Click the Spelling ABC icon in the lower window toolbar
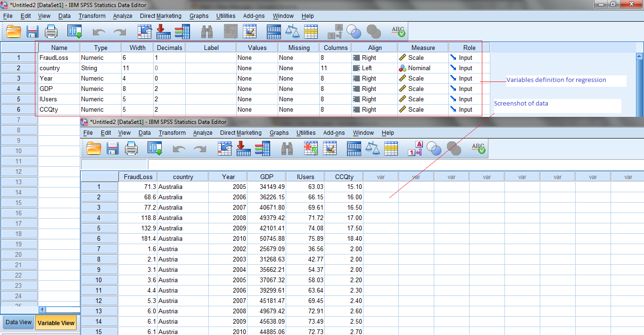Screen dimensions: 644x335 coord(478,148)
